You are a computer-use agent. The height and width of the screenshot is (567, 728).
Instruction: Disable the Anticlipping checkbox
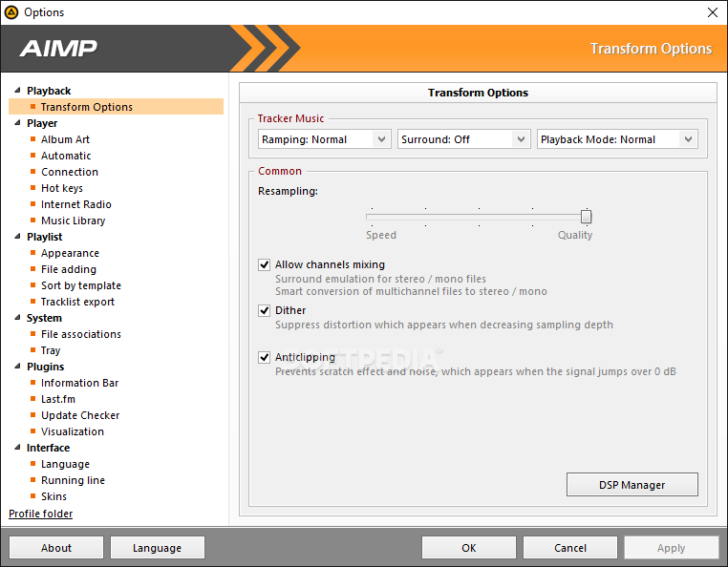[x=265, y=357]
